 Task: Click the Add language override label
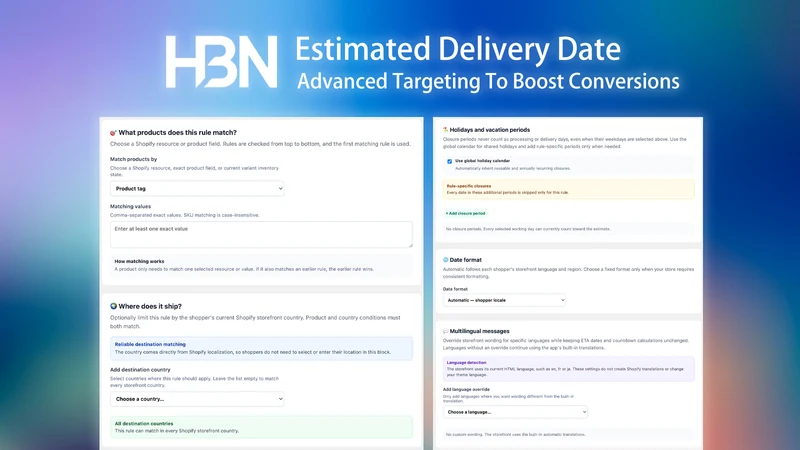466,389
